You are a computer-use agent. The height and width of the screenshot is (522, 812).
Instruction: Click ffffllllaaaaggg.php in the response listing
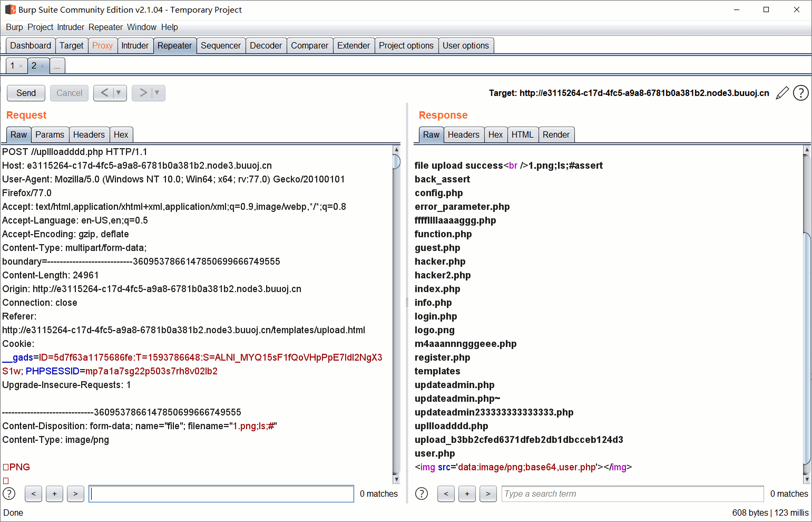(x=455, y=221)
